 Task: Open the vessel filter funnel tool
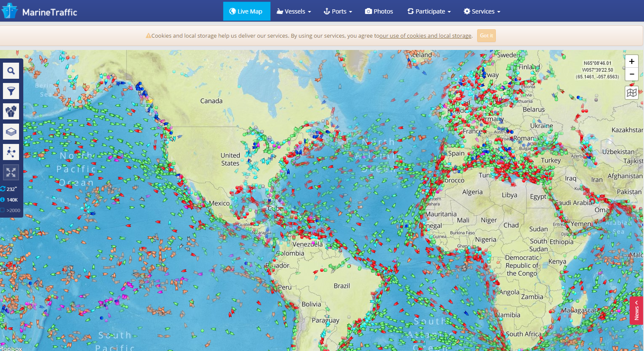pos(11,91)
